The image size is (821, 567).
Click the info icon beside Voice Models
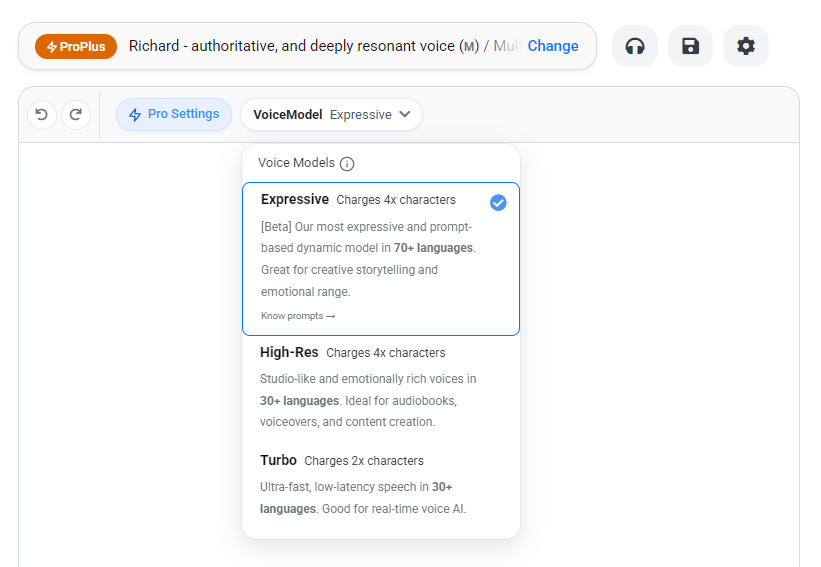click(347, 164)
